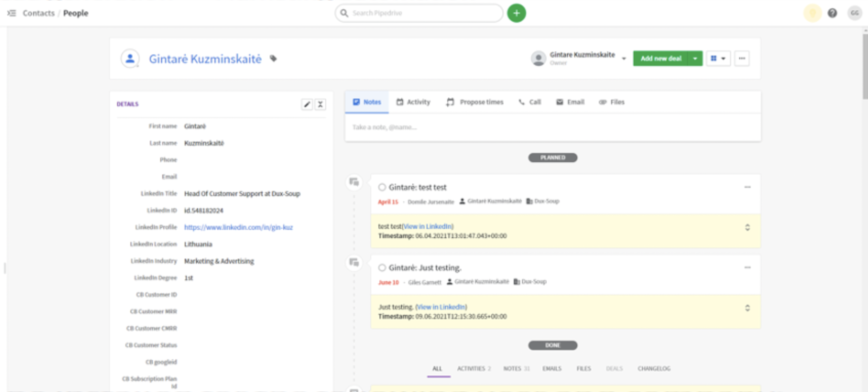Select the Changelog filter tab
Viewport: 868px width, 392px height.
click(654, 368)
